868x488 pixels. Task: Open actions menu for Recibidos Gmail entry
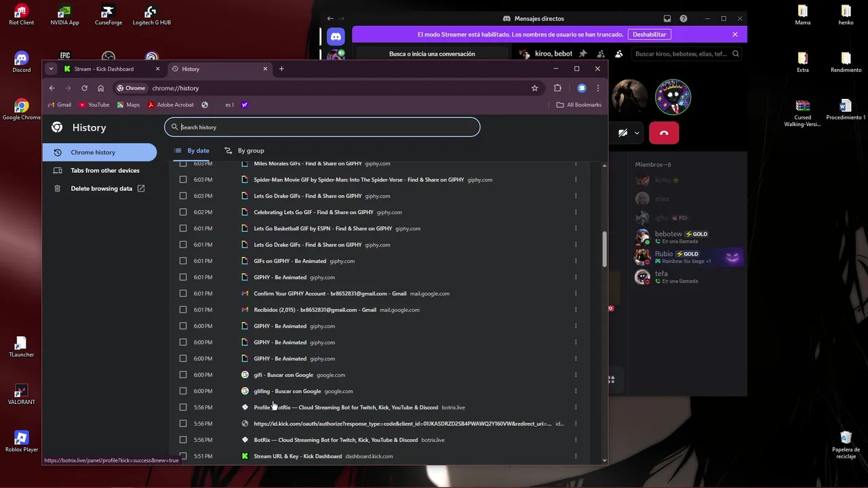(x=576, y=310)
